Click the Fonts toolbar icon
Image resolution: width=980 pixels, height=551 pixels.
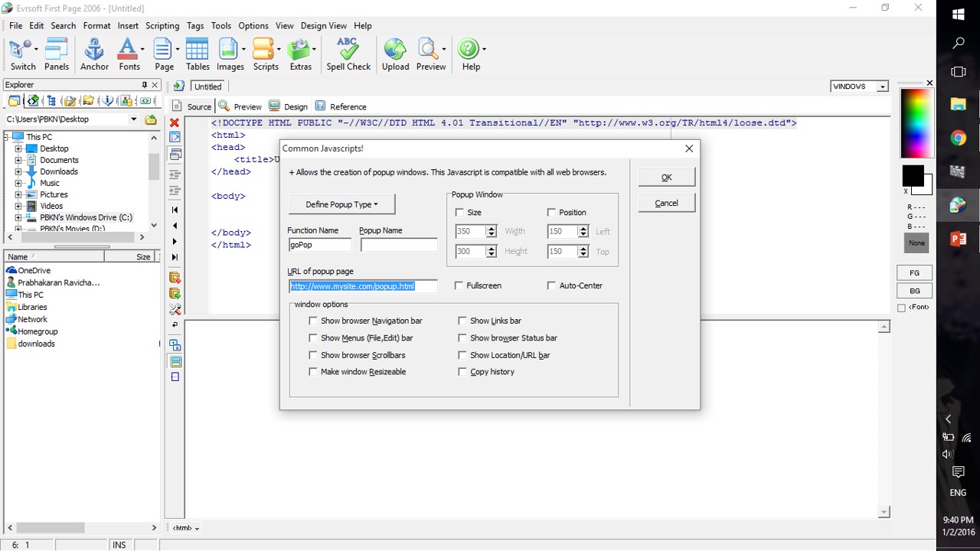pos(129,54)
